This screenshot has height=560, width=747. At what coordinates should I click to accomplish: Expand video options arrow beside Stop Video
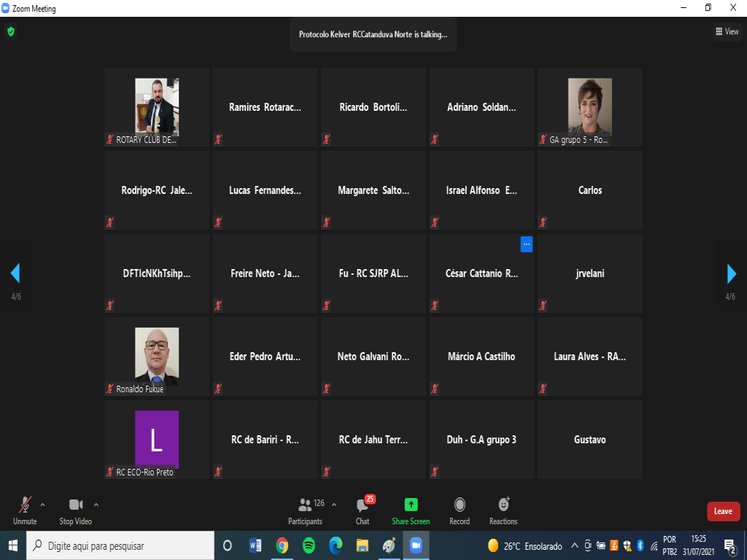pyautogui.click(x=96, y=504)
